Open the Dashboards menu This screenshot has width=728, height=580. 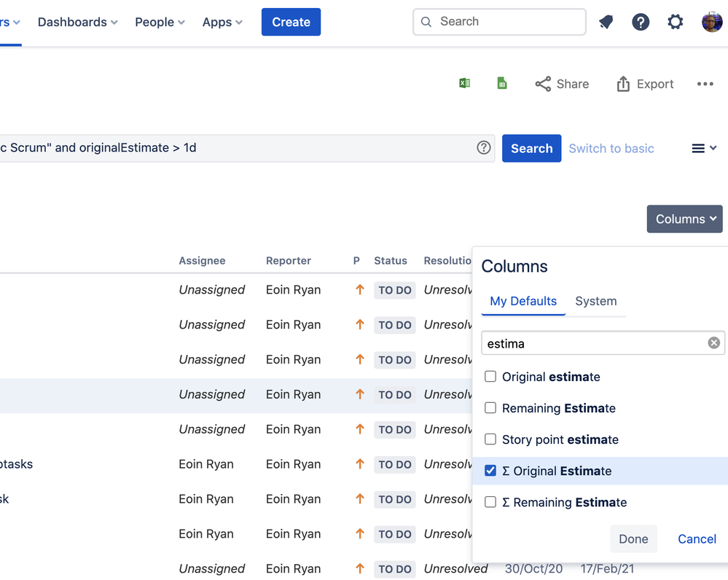click(x=77, y=23)
